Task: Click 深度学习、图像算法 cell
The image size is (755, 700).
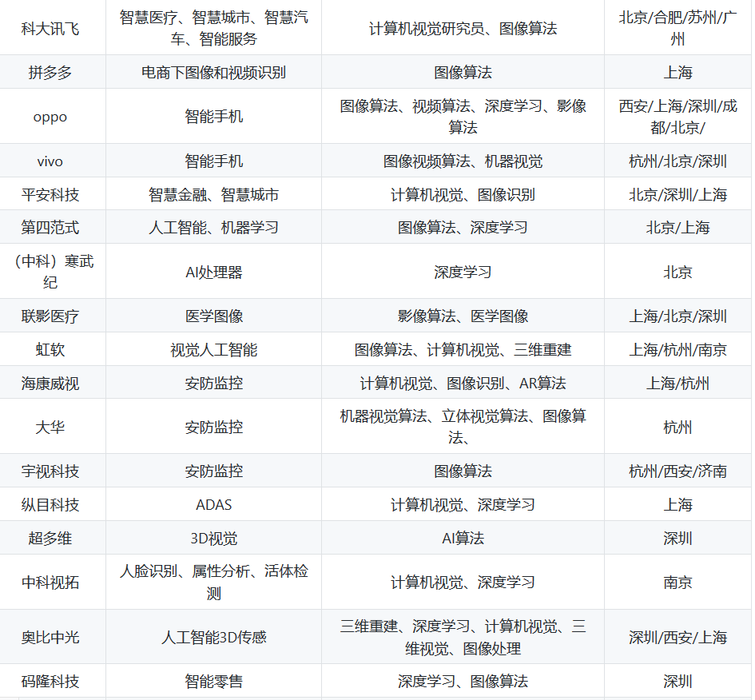Action: (463, 682)
